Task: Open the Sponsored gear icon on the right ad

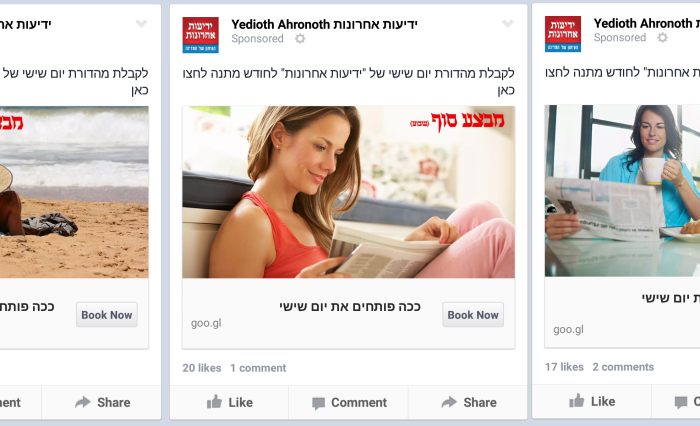Action: click(x=662, y=38)
